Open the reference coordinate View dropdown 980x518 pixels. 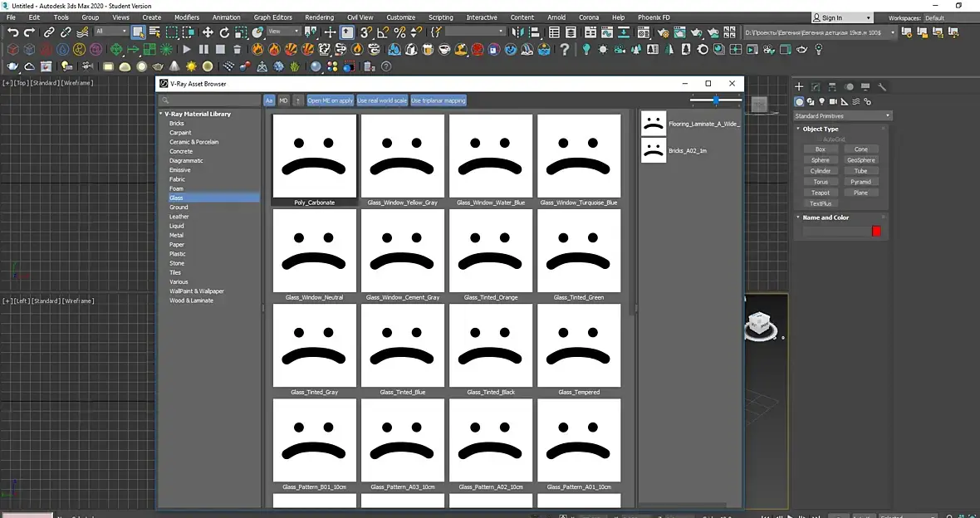point(284,32)
